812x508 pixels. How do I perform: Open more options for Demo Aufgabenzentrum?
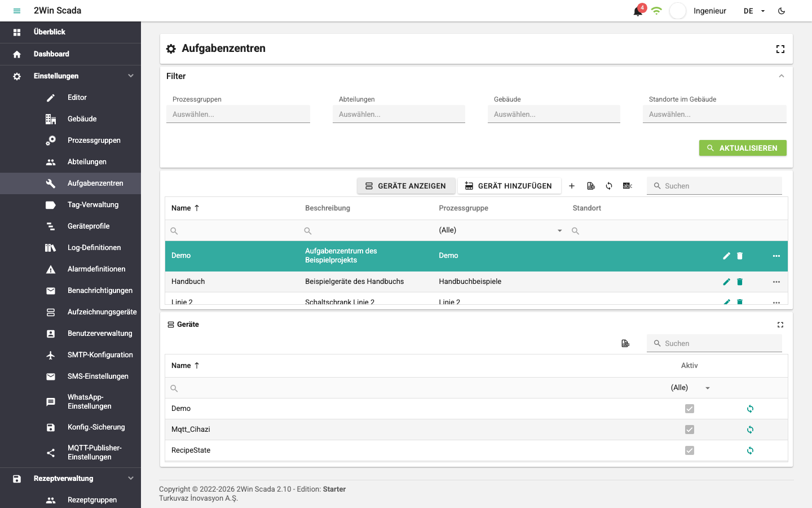coord(776,256)
